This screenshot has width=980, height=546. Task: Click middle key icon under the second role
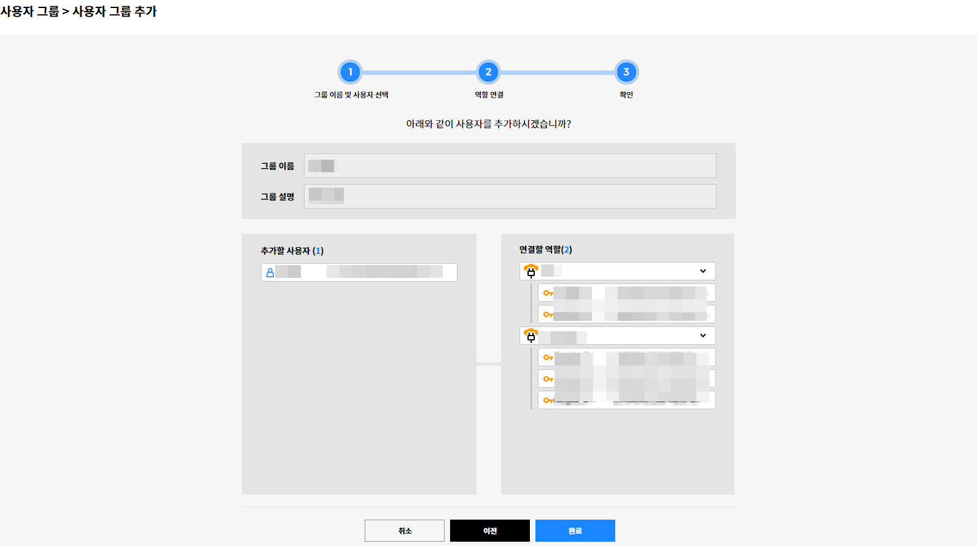[548, 379]
